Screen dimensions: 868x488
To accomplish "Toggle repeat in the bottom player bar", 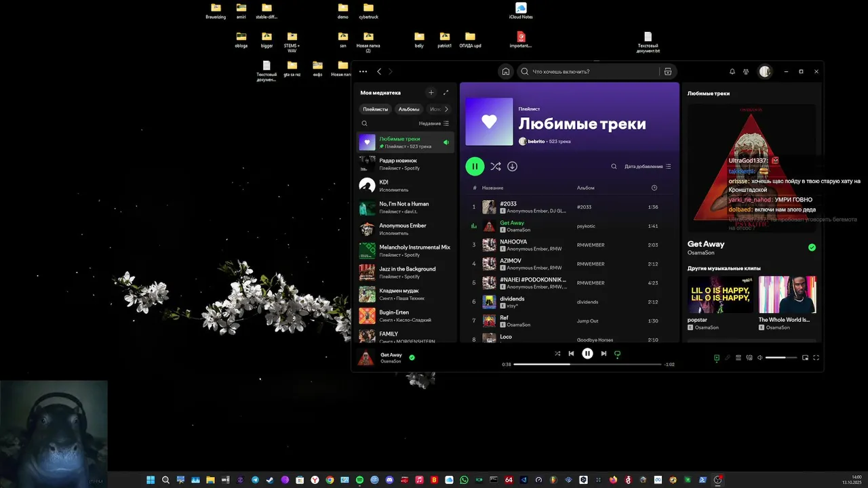I will coord(617,353).
